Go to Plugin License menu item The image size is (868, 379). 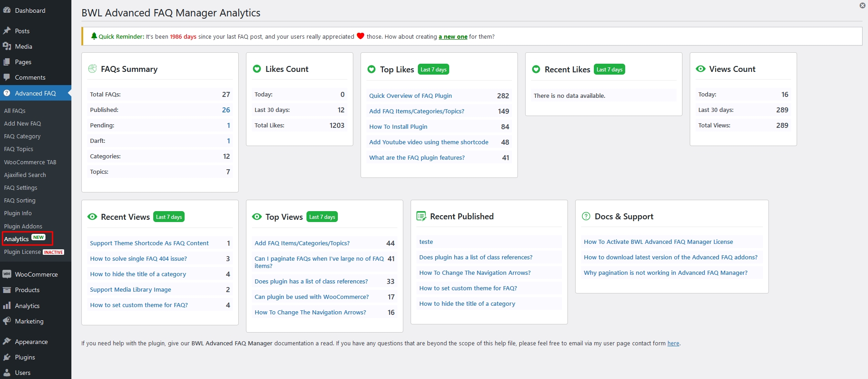coord(22,252)
